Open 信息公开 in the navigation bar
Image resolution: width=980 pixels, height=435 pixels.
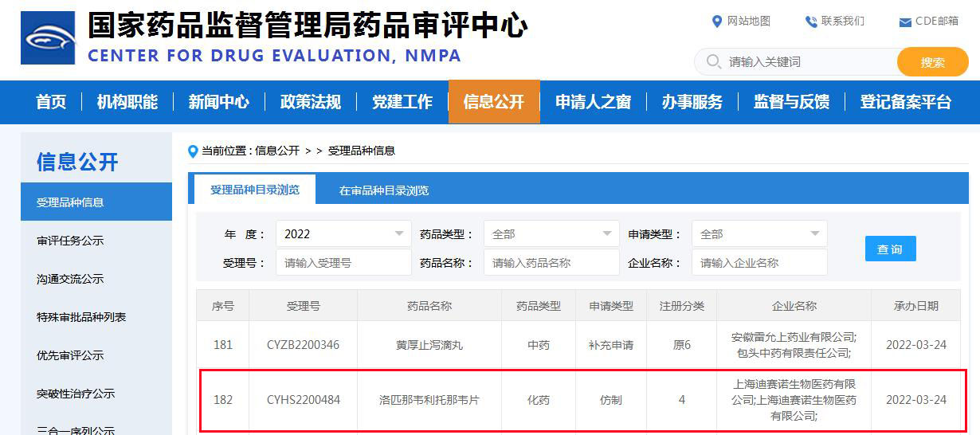click(x=494, y=102)
